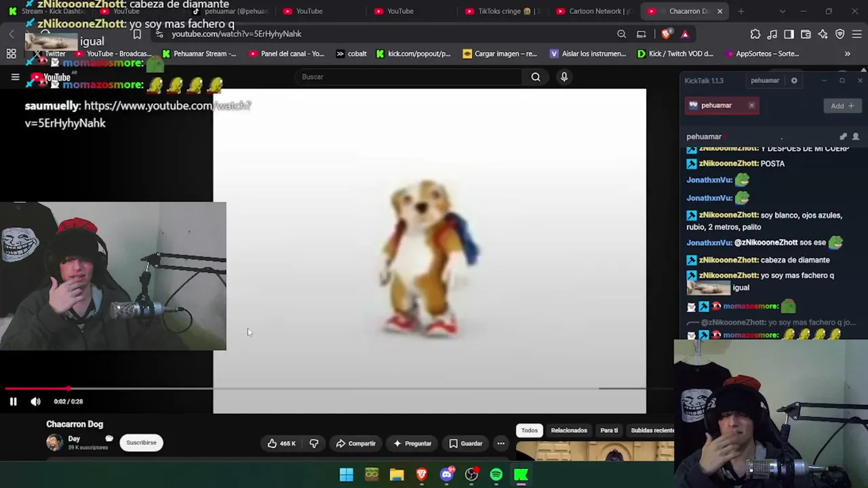Click the zoom magnifier in address bar
Image resolution: width=868 pixels, height=488 pixels.
pyautogui.click(x=621, y=34)
